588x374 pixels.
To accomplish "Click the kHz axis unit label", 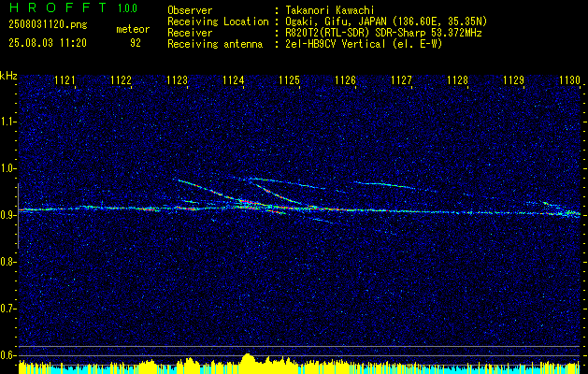I will [x=8, y=76].
